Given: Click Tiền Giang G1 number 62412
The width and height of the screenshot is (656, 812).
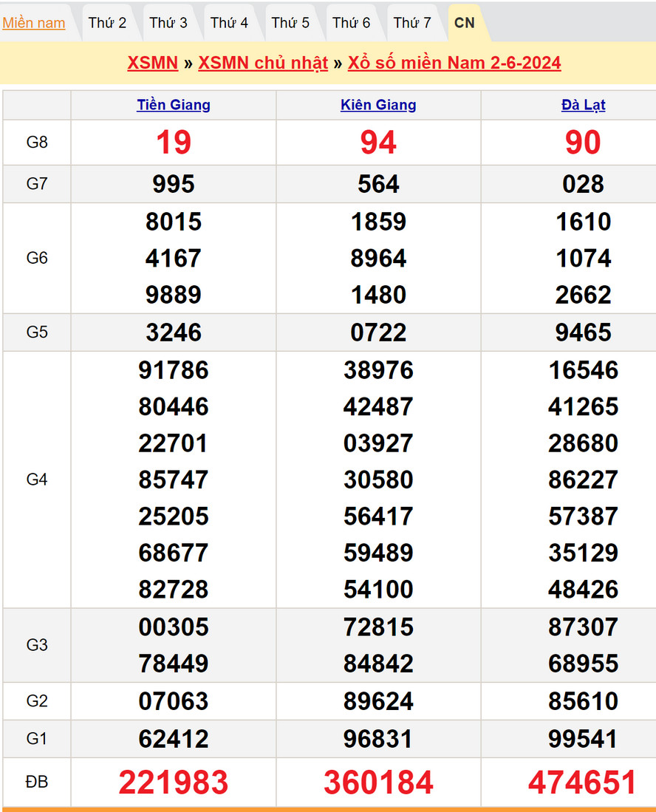Looking at the screenshot, I should tap(174, 739).
